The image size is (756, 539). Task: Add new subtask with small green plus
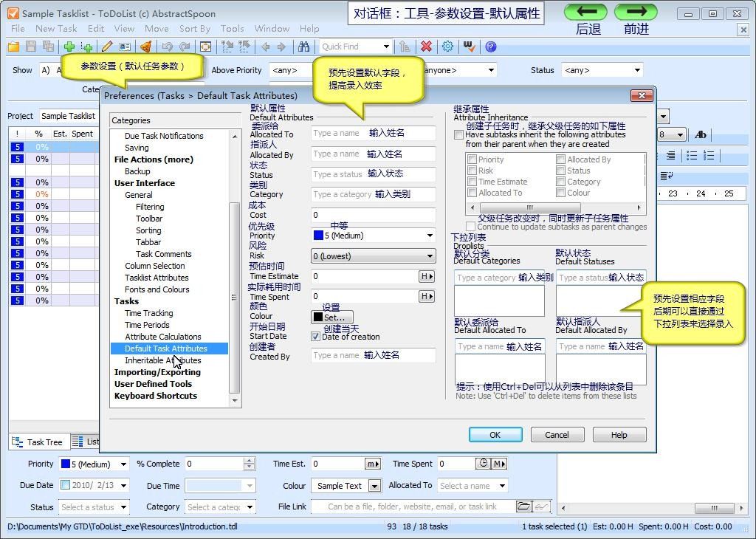(87, 47)
